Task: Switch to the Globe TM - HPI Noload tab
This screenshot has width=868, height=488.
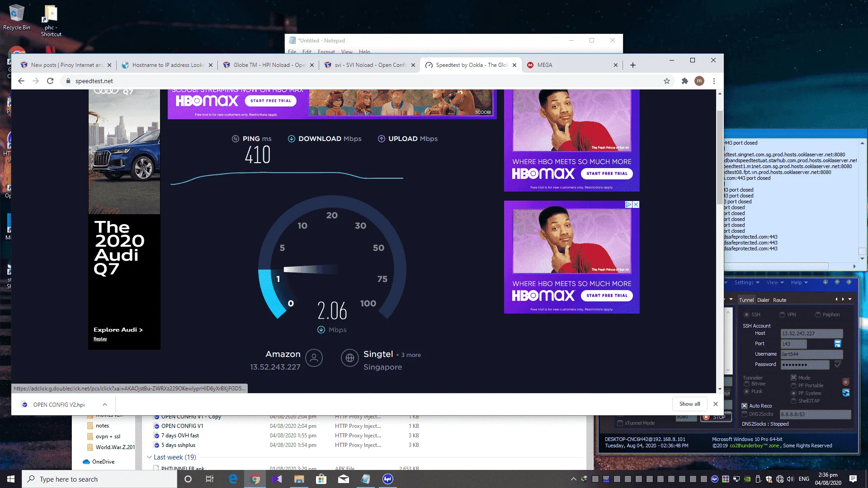Action: coord(269,65)
